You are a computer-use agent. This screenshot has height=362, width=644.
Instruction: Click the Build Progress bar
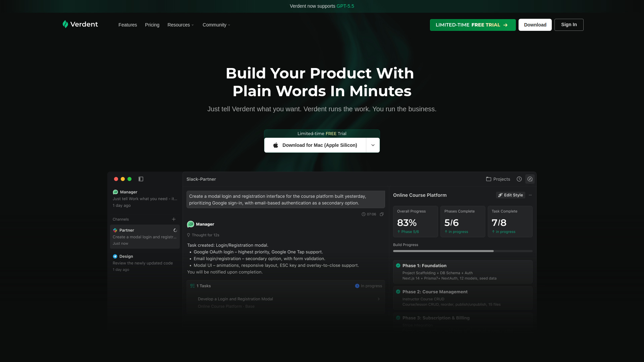(x=463, y=251)
